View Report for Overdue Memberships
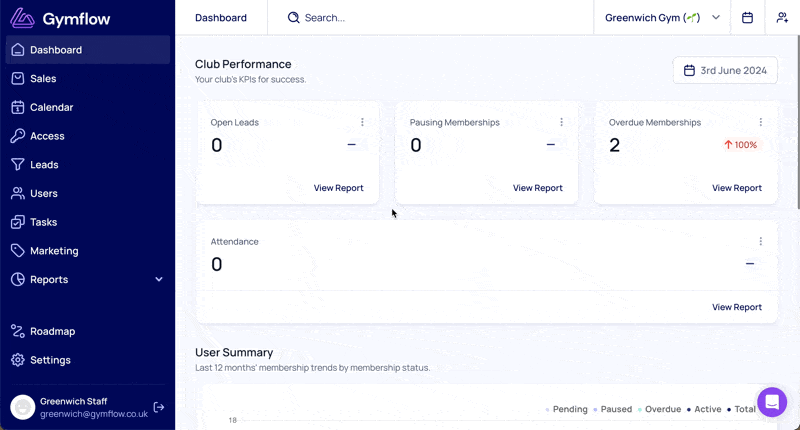This screenshot has height=430, width=800. click(736, 188)
